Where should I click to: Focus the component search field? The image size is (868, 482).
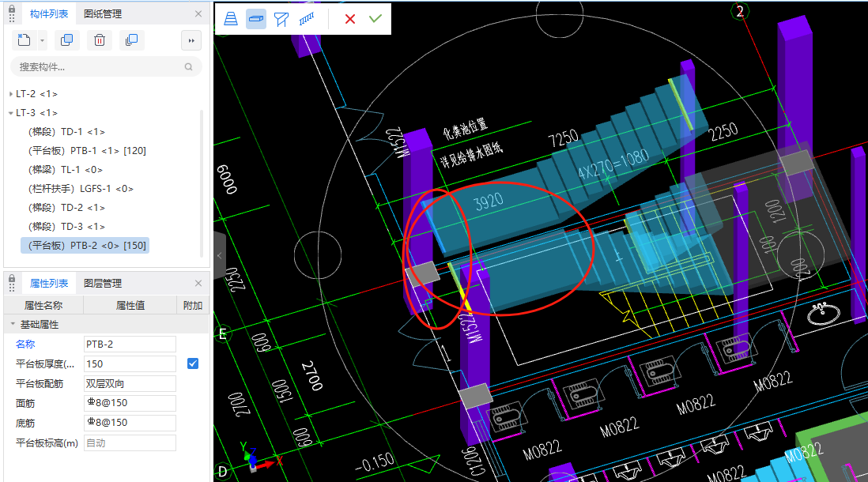pyautogui.click(x=106, y=67)
